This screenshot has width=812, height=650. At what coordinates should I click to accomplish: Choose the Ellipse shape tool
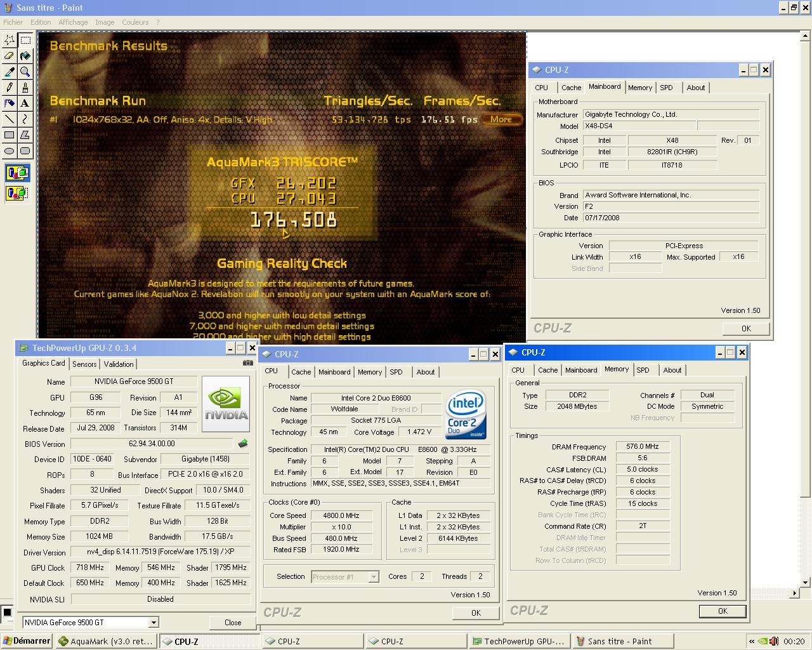pos(10,151)
